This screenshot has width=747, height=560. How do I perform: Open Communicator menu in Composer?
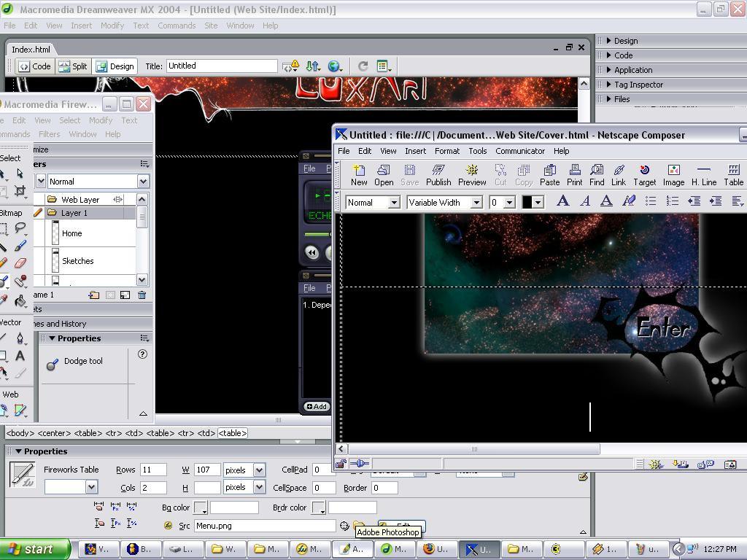519,151
